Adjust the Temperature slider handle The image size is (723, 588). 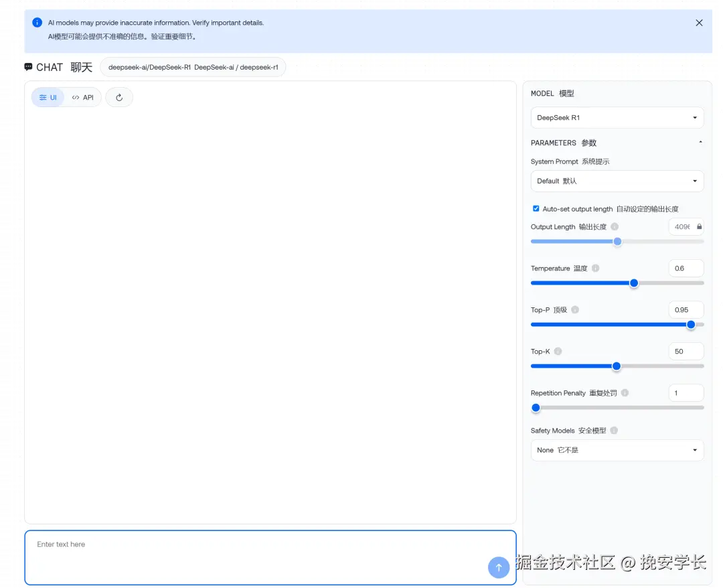[x=634, y=283]
